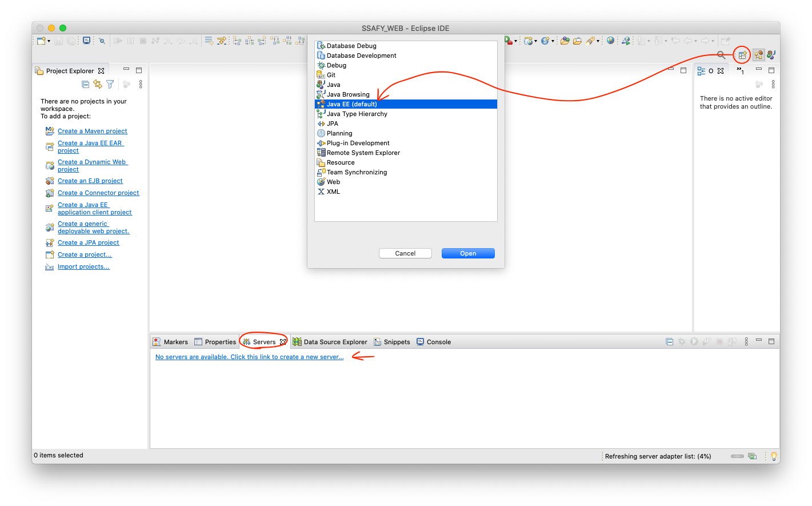
Task: Click Create a Connector project link
Action: point(98,193)
